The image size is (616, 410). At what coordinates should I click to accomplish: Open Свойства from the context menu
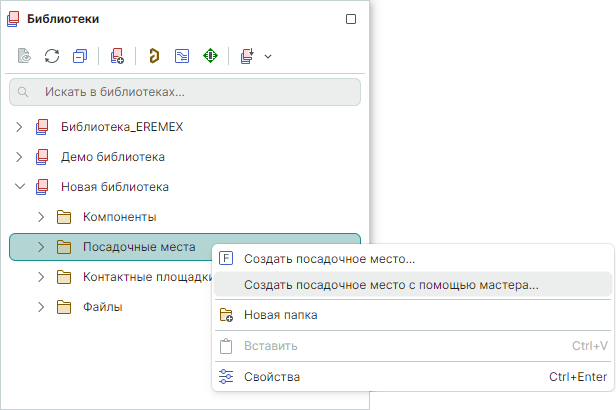point(271,377)
